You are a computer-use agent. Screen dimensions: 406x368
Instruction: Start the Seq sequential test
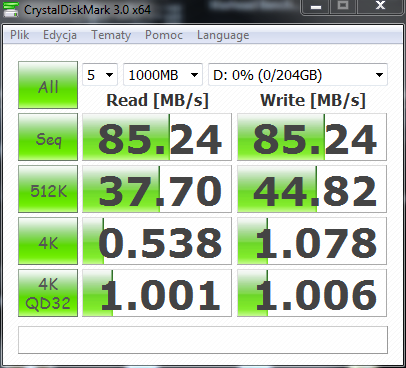tap(48, 137)
